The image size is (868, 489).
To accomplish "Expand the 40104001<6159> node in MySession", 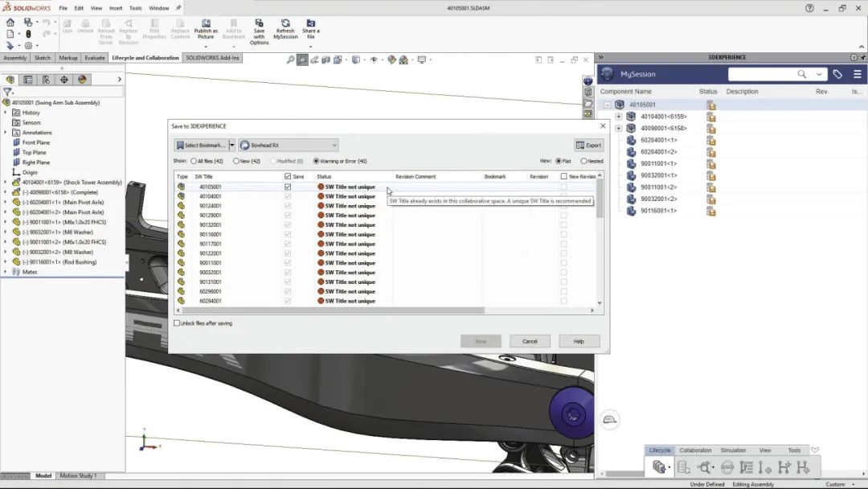I will 618,117.
